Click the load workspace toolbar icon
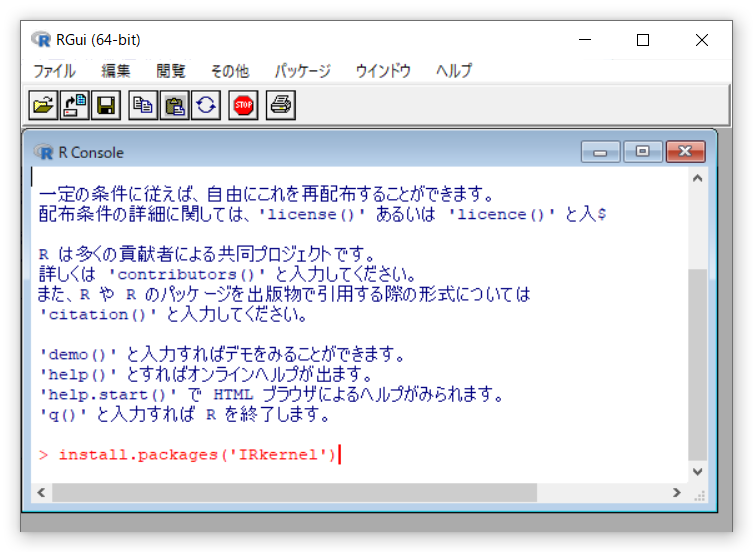 (x=75, y=104)
